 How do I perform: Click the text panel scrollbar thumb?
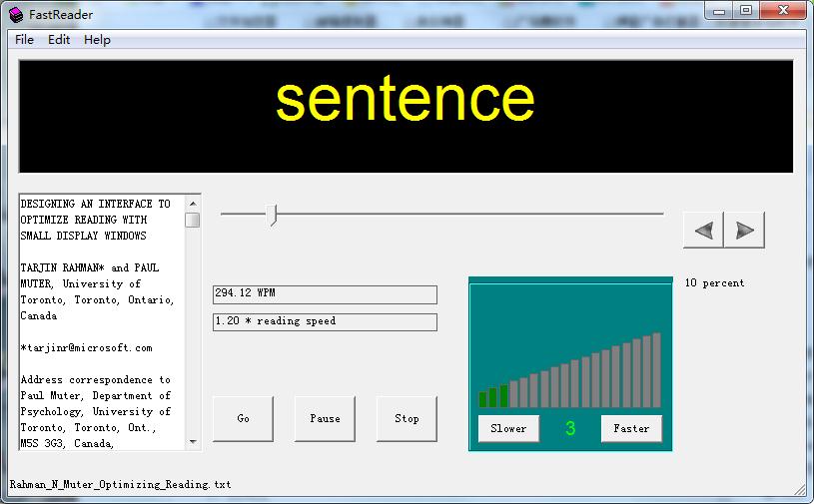192,220
